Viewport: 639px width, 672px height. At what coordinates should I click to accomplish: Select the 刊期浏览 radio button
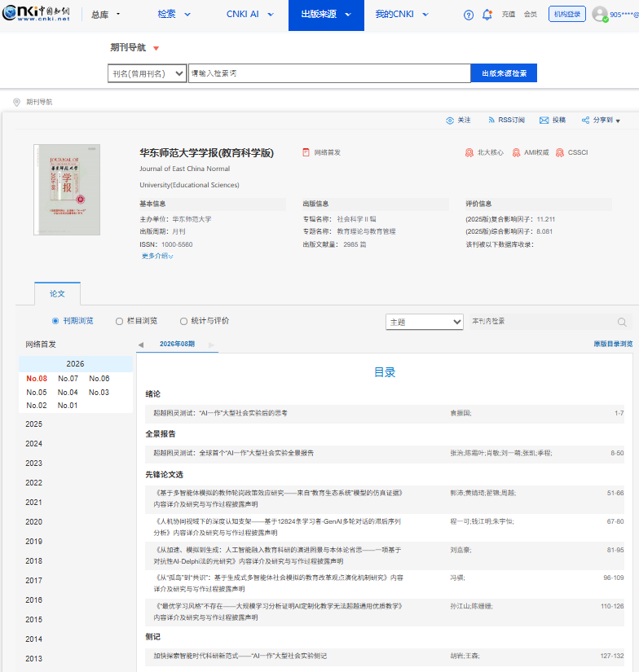coord(55,321)
